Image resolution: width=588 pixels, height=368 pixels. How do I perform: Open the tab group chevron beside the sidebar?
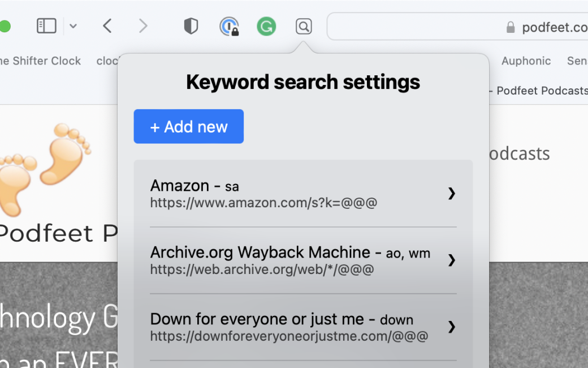click(73, 25)
